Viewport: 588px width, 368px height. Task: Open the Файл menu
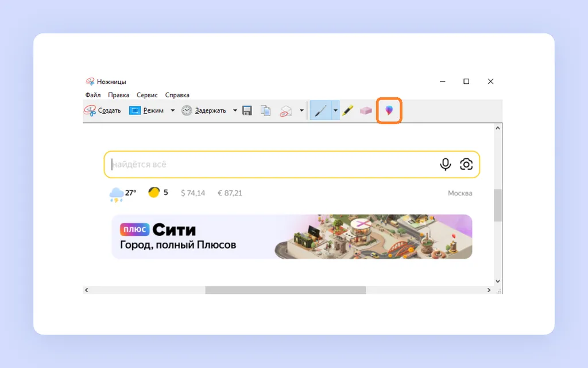[x=92, y=95]
